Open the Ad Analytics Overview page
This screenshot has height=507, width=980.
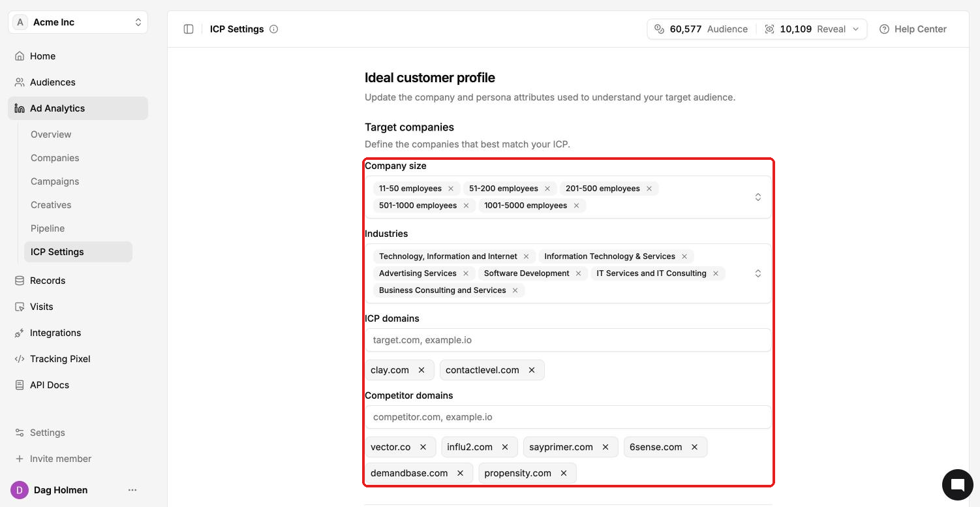(x=78, y=134)
